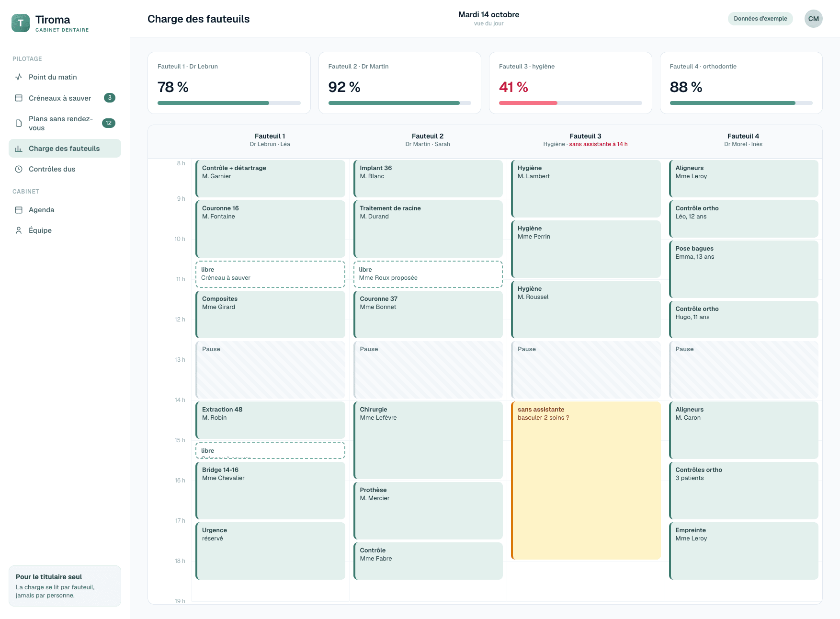Open the Implant 36 M. Blanc appointment

428,179
